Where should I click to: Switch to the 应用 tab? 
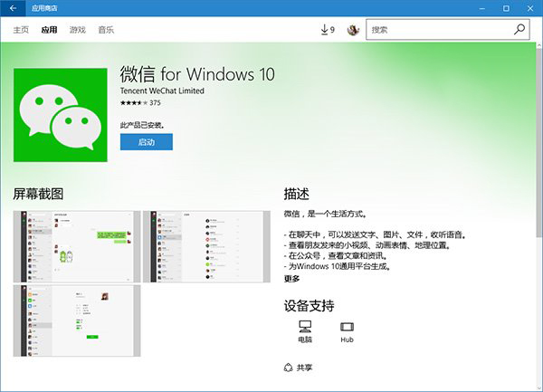click(x=49, y=30)
